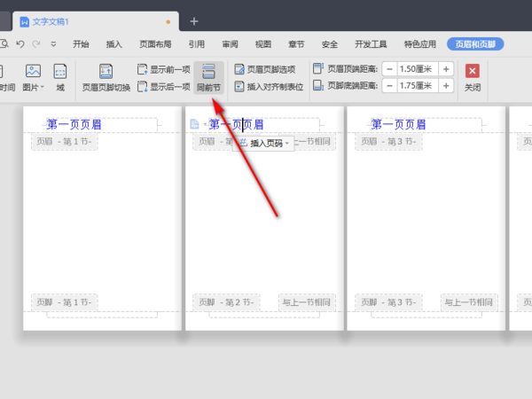Switch to 页面布局 tab

point(155,44)
